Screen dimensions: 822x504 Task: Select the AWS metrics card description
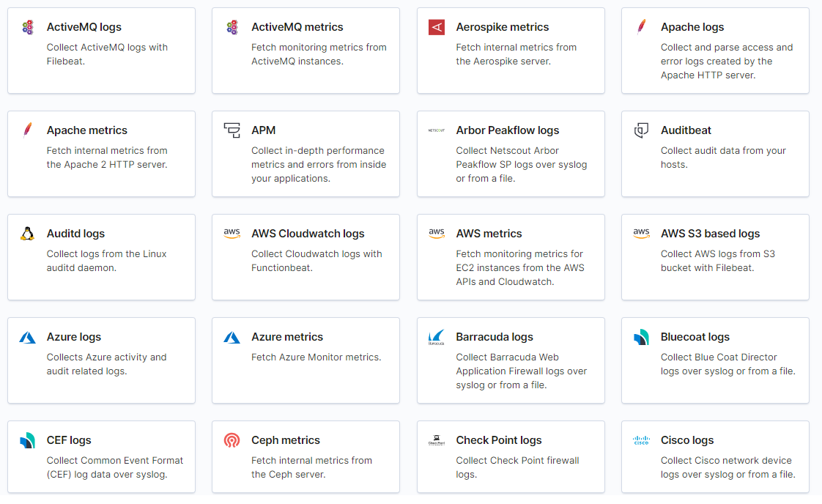point(519,268)
